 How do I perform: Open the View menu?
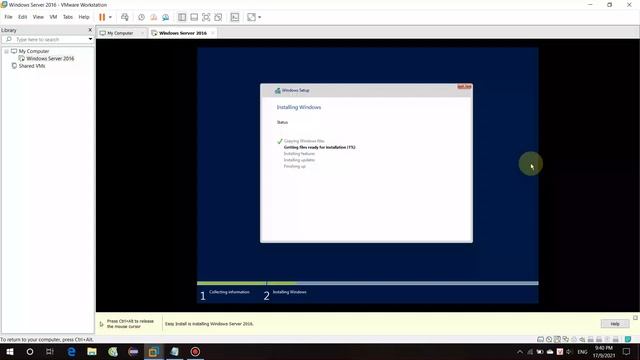(x=38, y=17)
